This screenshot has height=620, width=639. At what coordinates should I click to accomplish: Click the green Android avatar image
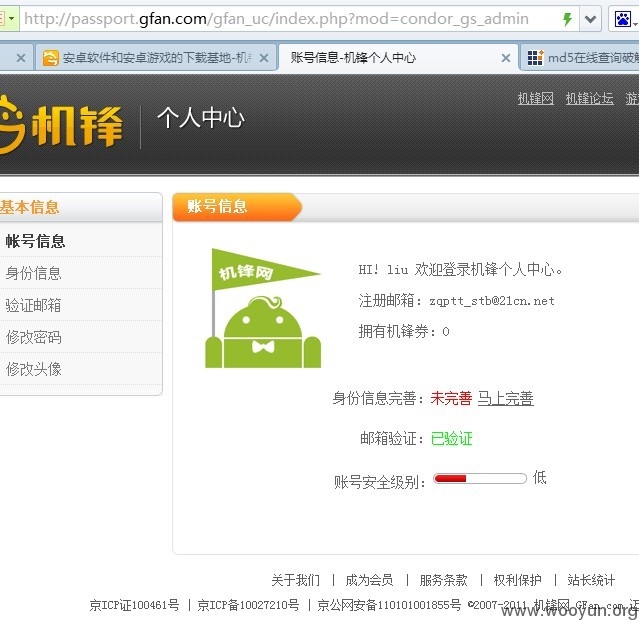click(263, 308)
